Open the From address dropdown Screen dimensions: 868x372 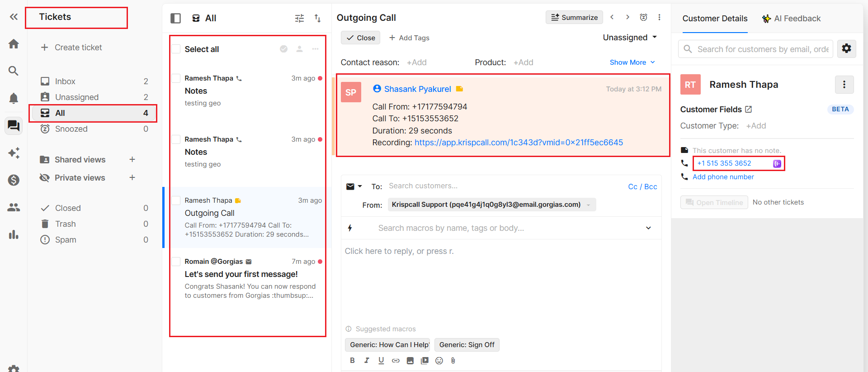(x=491, y=205)
